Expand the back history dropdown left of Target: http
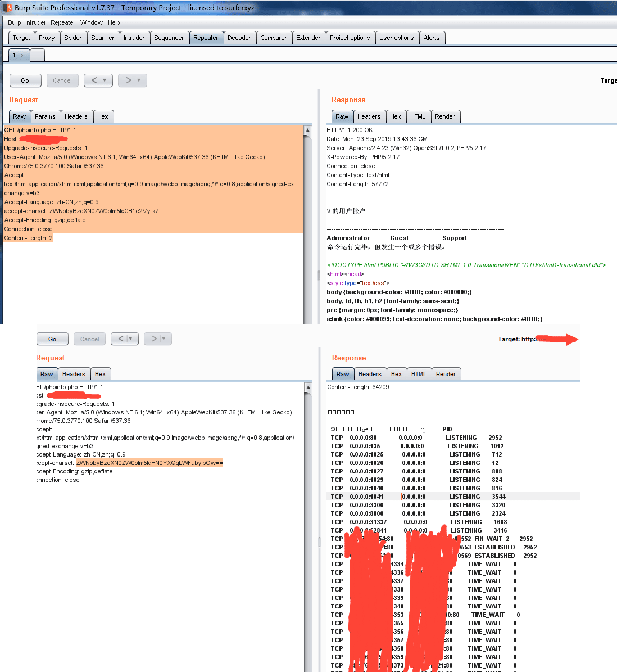The image size is (617, 672). pos(131,339)
